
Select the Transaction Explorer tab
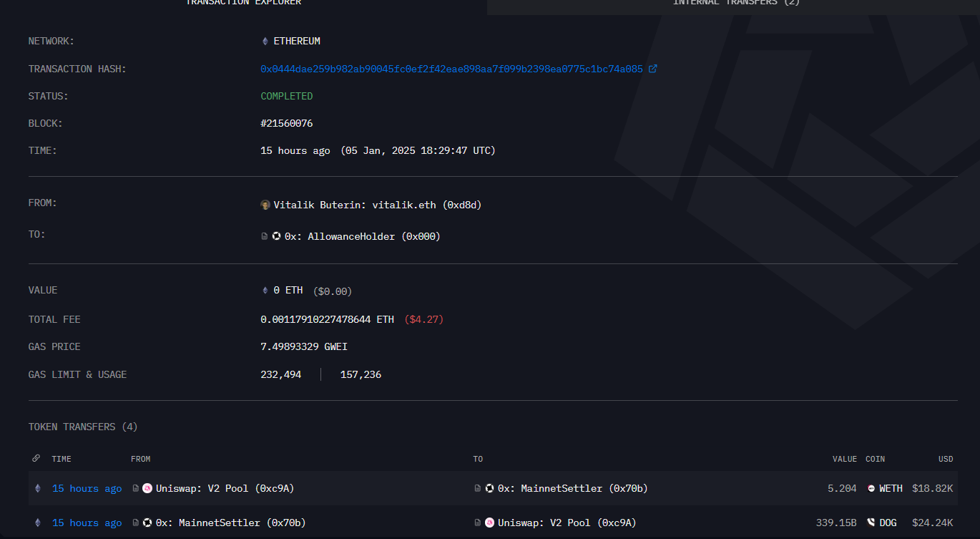243,4
